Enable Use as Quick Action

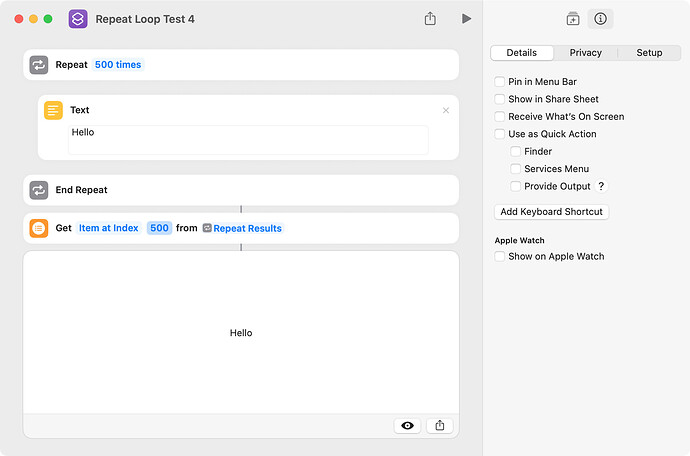tap(499, 134)
